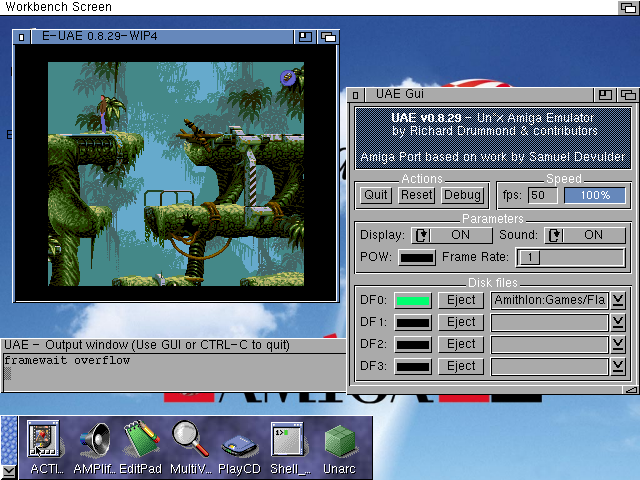640x480 pixels.
Task: Toggle the Display ON cycle gadget
Action: point(451,235)
